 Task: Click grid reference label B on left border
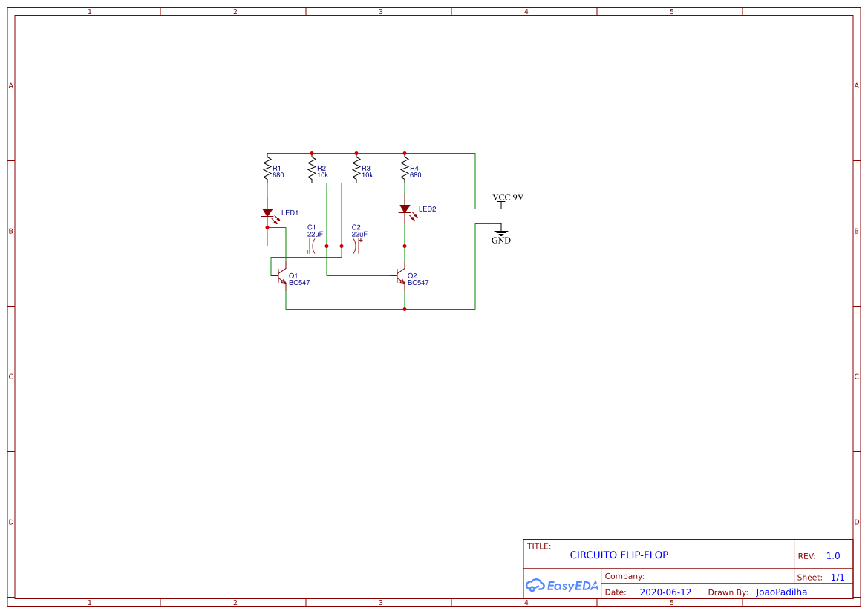click(10, 231)
